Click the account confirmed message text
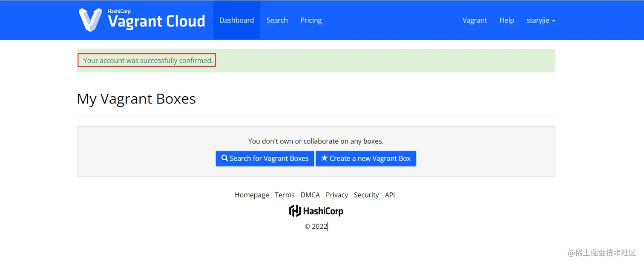 (x=148, y=60)
